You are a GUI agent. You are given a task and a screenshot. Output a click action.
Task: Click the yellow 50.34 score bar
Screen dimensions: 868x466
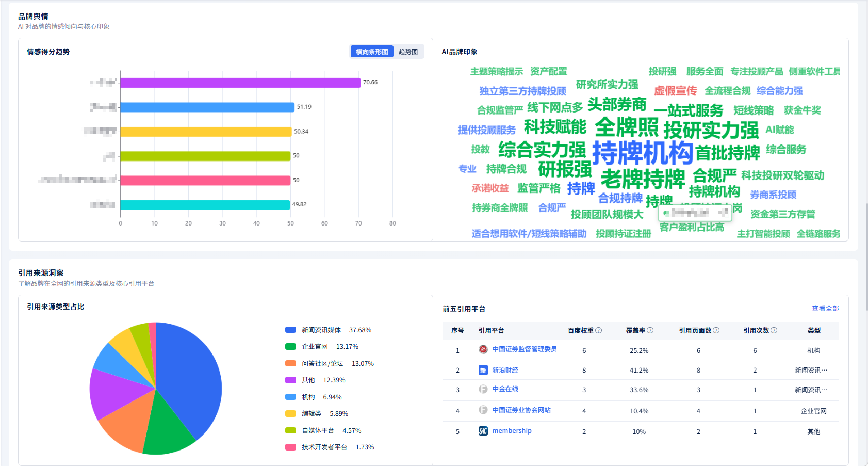point(206,132)
